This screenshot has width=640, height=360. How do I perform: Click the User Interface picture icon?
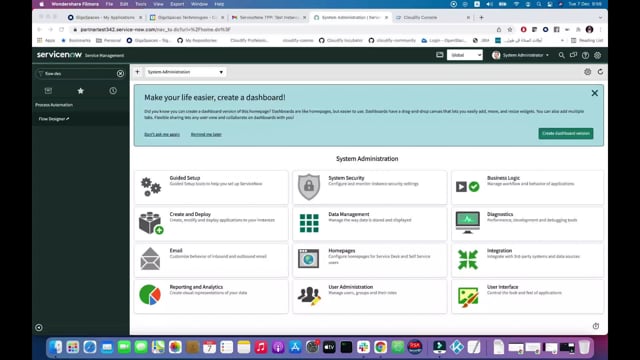[x=468, y=297]
